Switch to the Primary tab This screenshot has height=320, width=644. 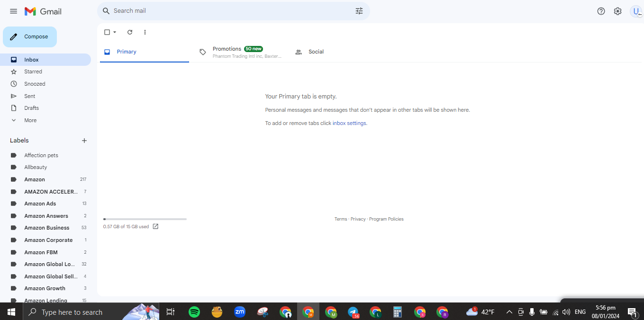coord(145,52)
